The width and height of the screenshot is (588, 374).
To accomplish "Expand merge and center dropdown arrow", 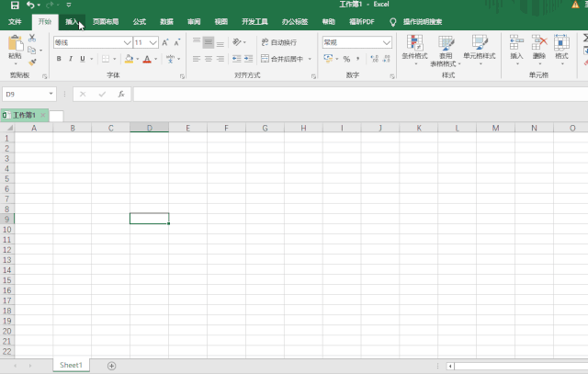I will tap(310, 59).
